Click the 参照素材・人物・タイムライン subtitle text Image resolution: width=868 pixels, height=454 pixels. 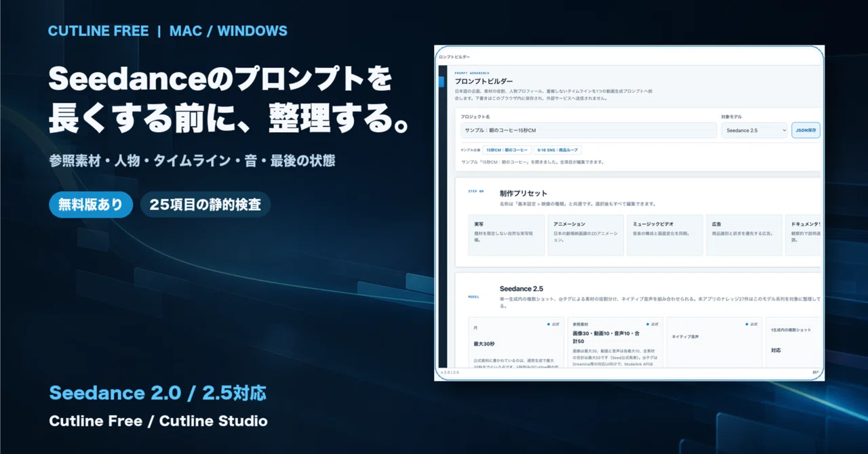192,161
